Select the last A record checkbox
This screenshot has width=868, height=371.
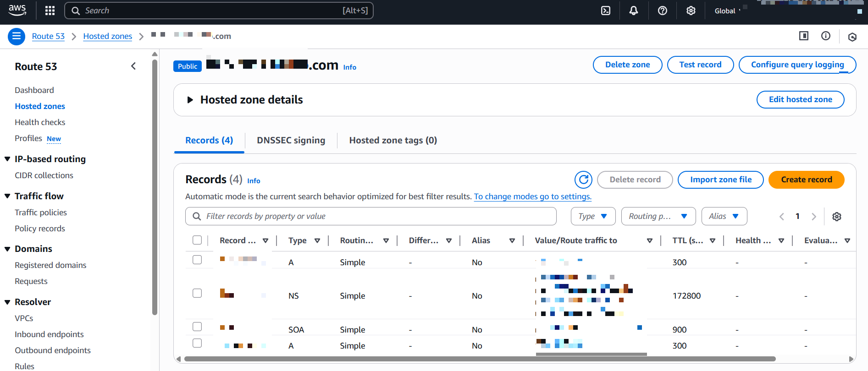point(197,343)
